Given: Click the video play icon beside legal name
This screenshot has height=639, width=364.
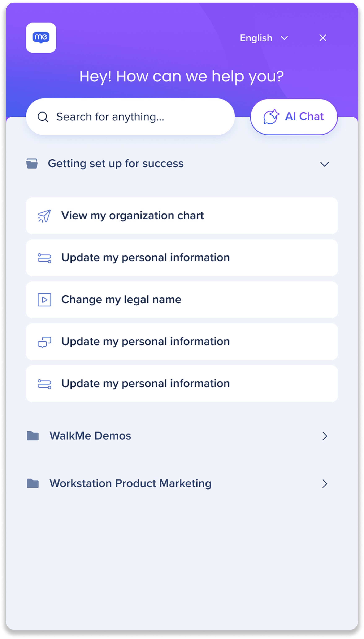Looking at the screenshot, I should tap(44, 300).
